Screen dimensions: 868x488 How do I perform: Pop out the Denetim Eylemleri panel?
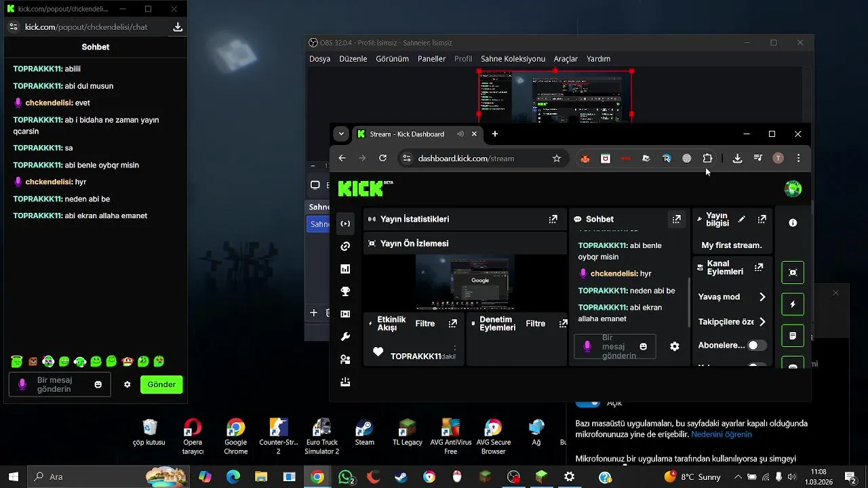coord(563,323)
